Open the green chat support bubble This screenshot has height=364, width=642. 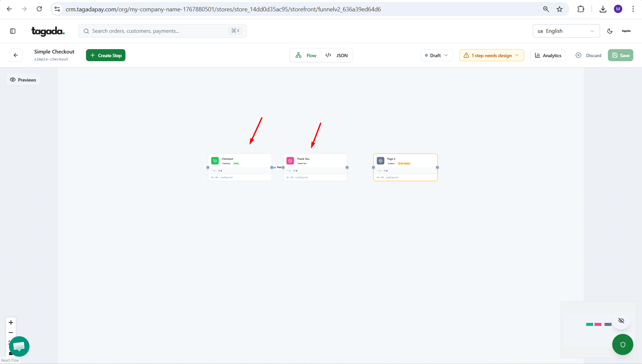pyautogui.click(x=19, y=346)
